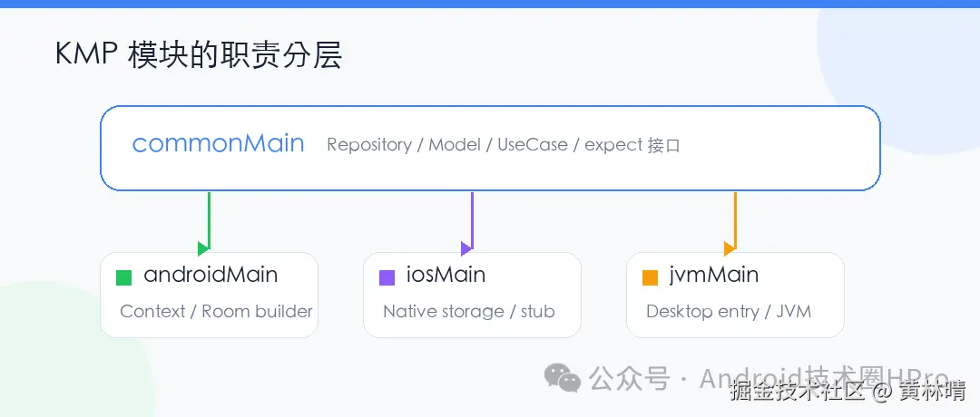Click the green arrowhead pointing to androidMain

[x=203, y=248]
